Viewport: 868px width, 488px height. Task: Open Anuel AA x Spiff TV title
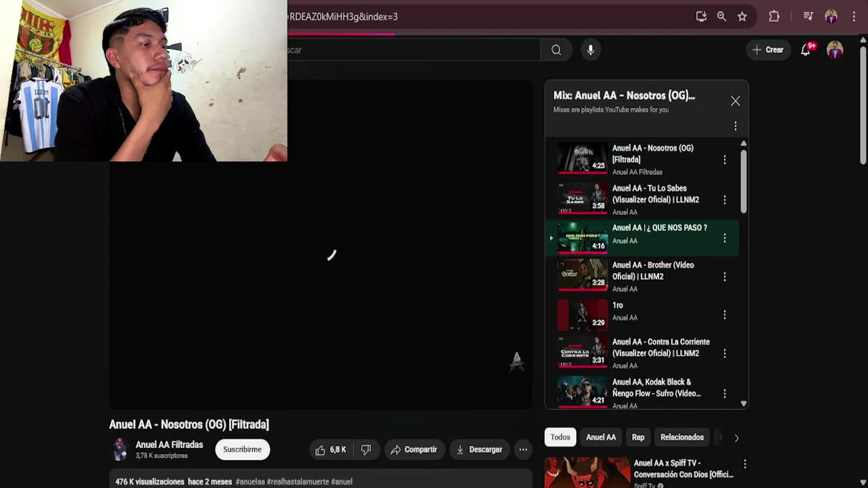coord(683,468)
